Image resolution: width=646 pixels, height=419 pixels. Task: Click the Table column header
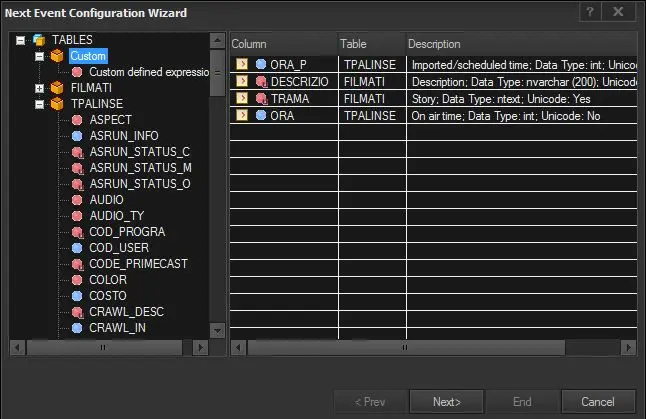(x=370, y=44)
